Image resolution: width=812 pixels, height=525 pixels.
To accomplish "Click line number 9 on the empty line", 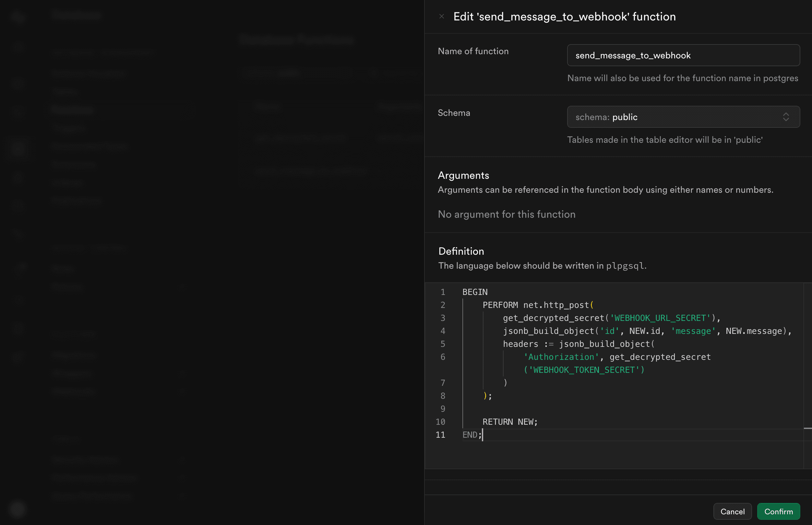I will click(443, 409).
